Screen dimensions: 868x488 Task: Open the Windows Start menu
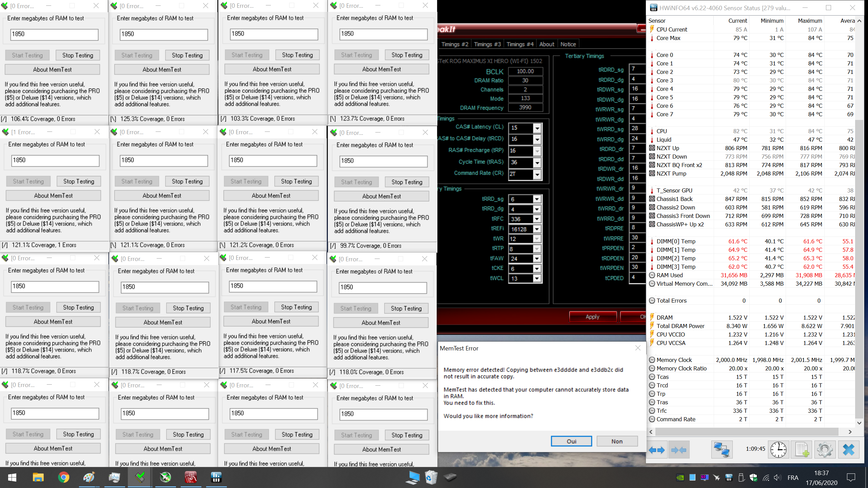click(12, 477)
